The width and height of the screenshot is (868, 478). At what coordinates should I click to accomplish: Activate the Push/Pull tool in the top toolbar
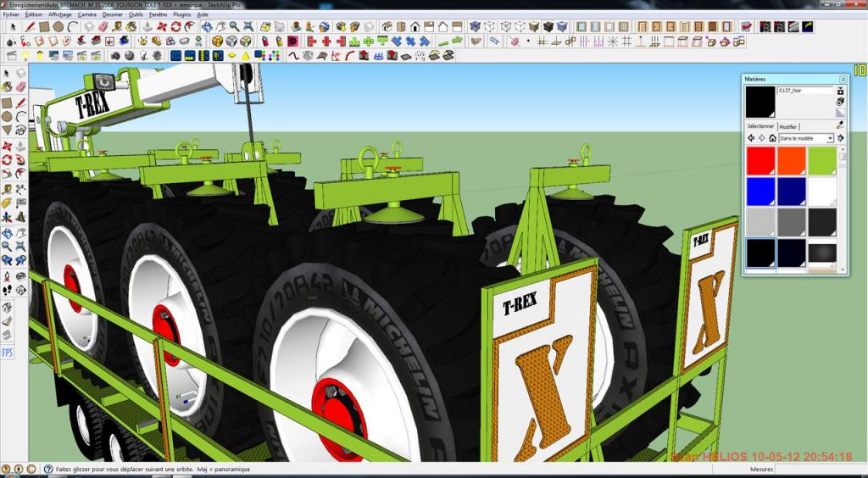[x=147, y=26]
